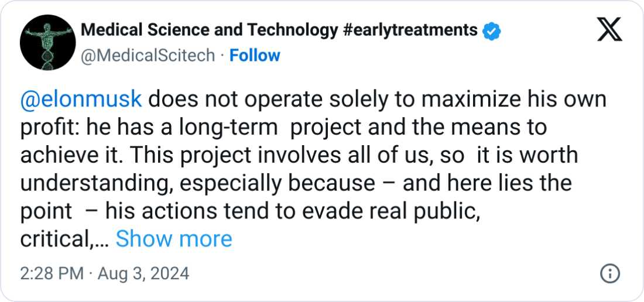Image resolution: width=644 pixels, height=302 pixels.
Task: Click the words "achieve it" in the tweet
Action: (73, 155)
